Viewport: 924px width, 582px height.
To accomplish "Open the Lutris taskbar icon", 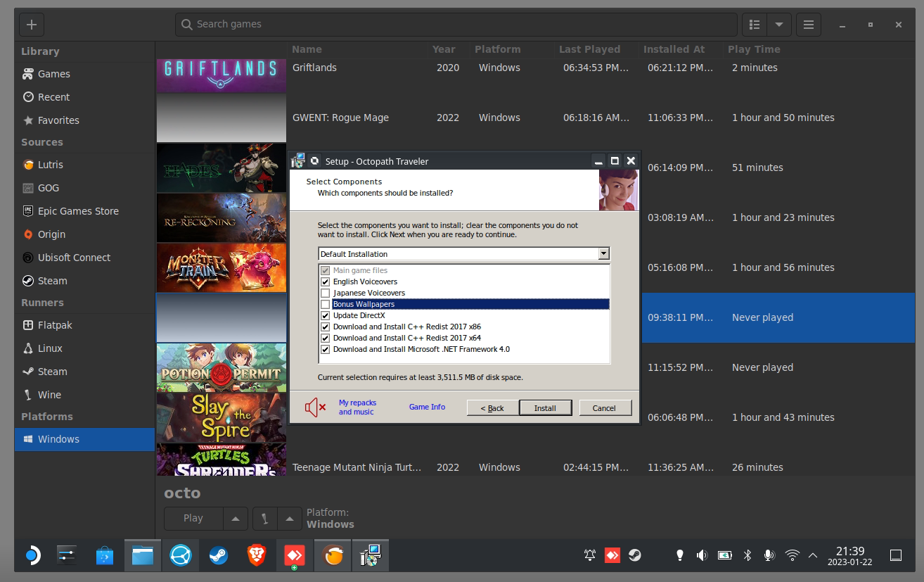I will coord(333,556).
